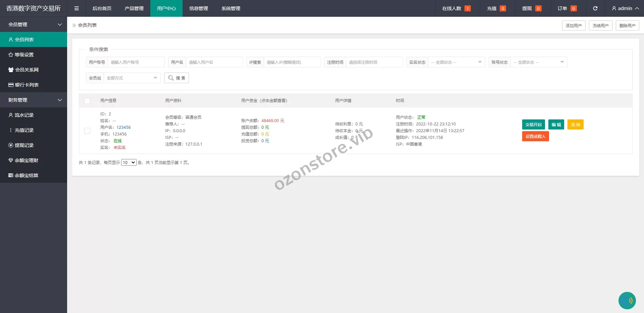
Task: Click the floating round green widget icon
Action: point(627,300)
